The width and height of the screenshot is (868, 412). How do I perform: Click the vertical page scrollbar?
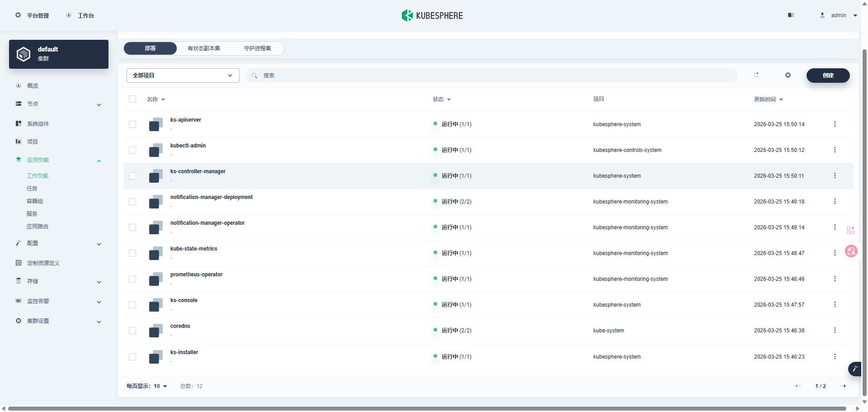tap(865, 222)
